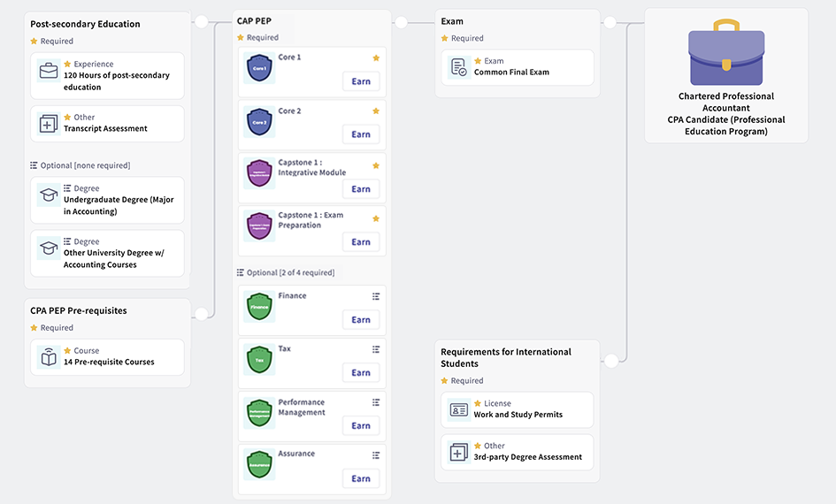Click the Common Final Exam document icon

coord(458,67)
